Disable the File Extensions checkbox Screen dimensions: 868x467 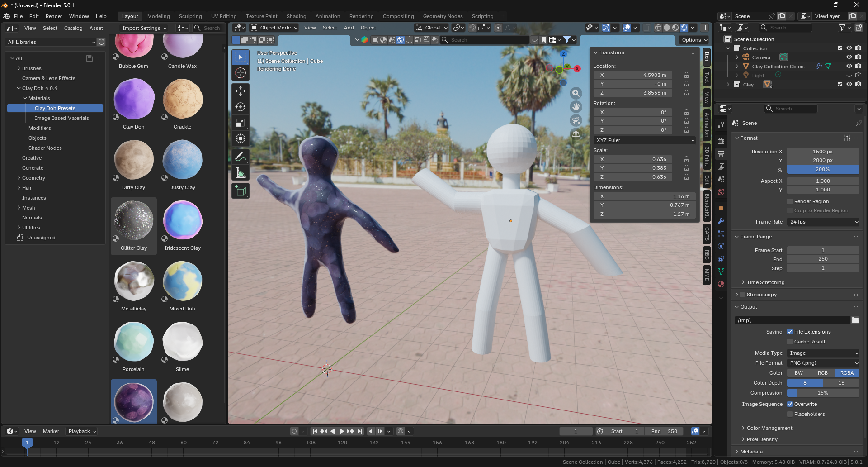[790, 332]
